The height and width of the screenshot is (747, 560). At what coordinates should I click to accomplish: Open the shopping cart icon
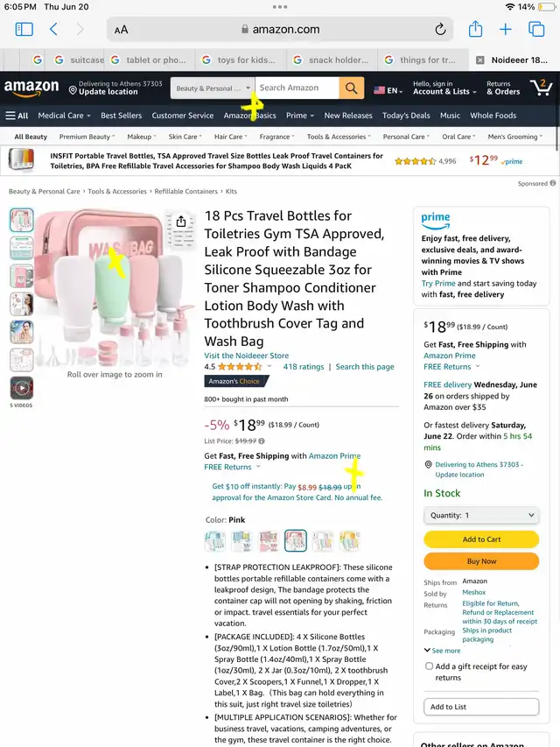[x=542, y=88]
